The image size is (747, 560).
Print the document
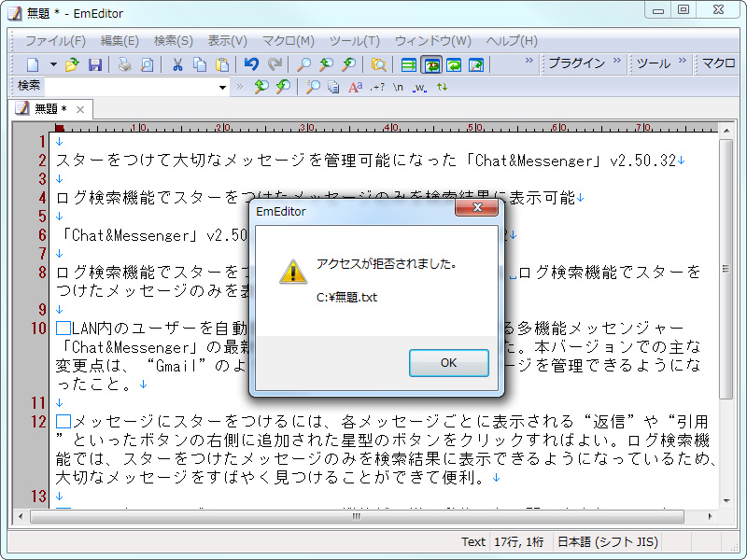[x=121, y=64]
